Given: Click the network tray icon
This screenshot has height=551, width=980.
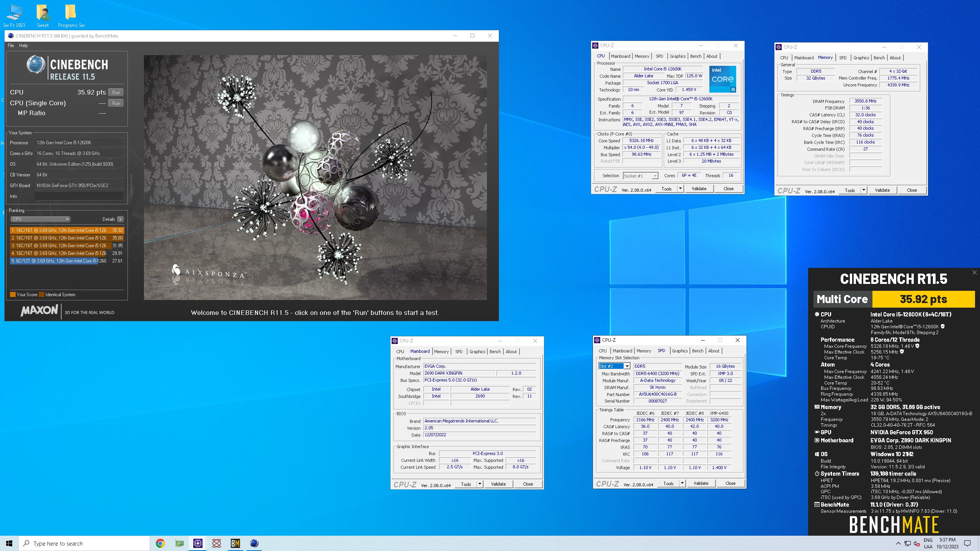Looking at the screenshot, I should tap(908, 543).
